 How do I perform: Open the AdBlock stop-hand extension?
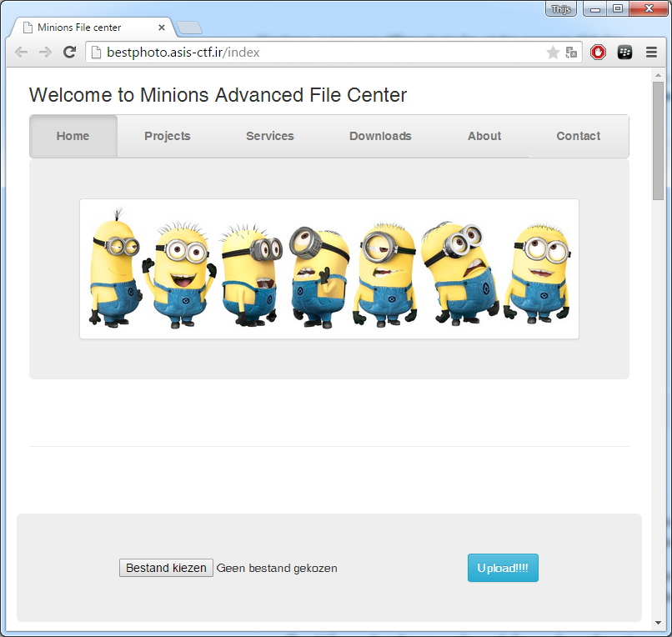click(x=598, y=53)
